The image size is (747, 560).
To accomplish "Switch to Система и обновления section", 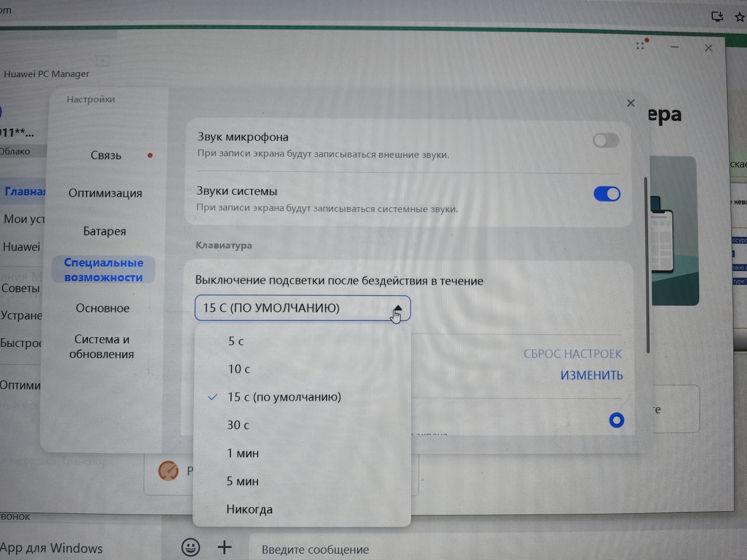I will [x=102, y=346].
